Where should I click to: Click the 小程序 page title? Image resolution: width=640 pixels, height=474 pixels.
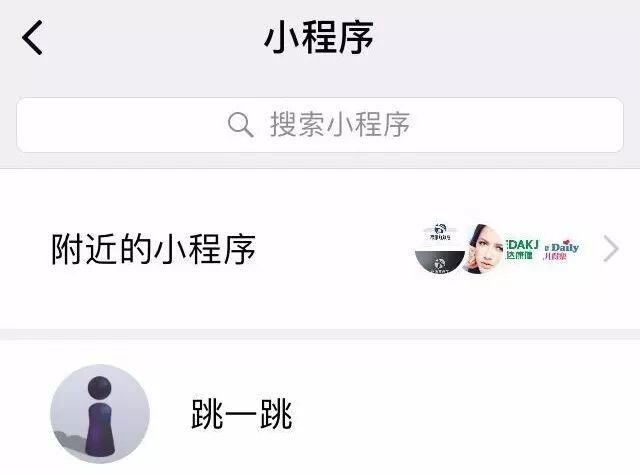pos(319,37)
